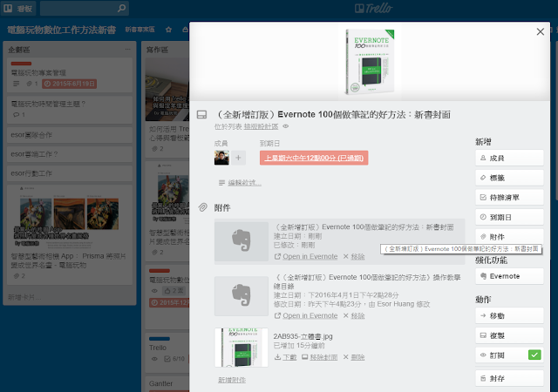Open the esor團隊合作 card
This screenshot has height=392, width=558.
coord(70,135)
